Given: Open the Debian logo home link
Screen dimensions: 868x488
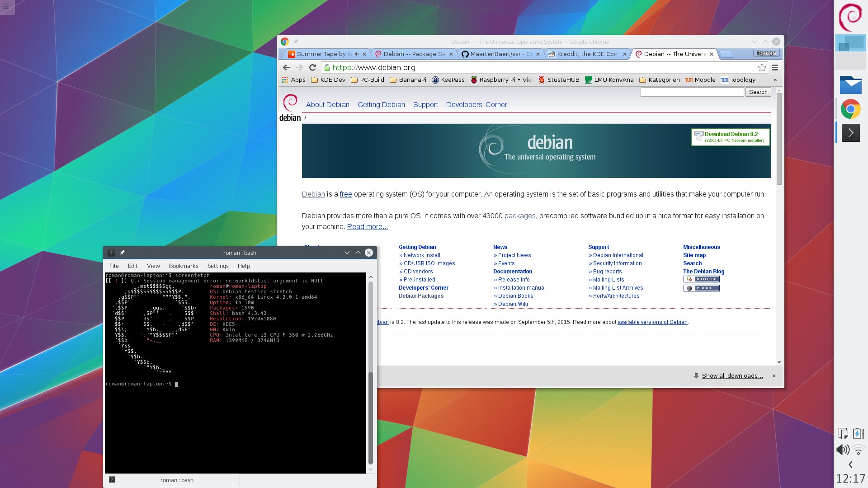Looking at the screenshot, I should point(290,108).
